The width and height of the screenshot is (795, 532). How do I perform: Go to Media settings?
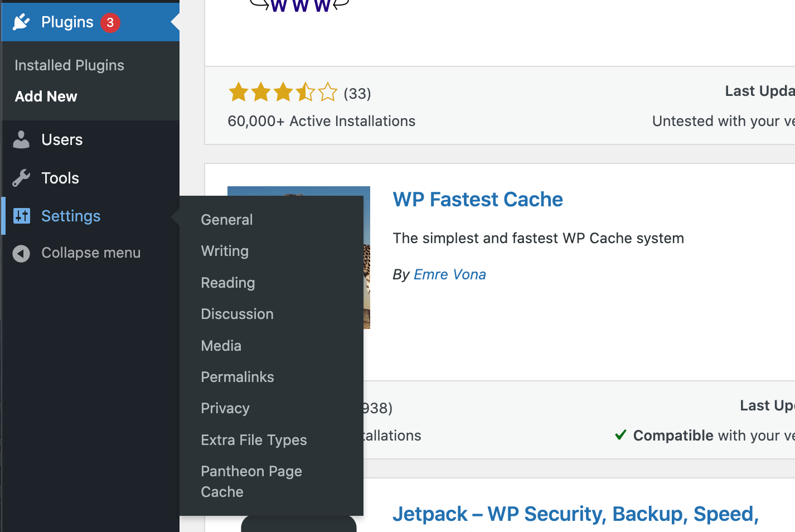tap(221, 346)
